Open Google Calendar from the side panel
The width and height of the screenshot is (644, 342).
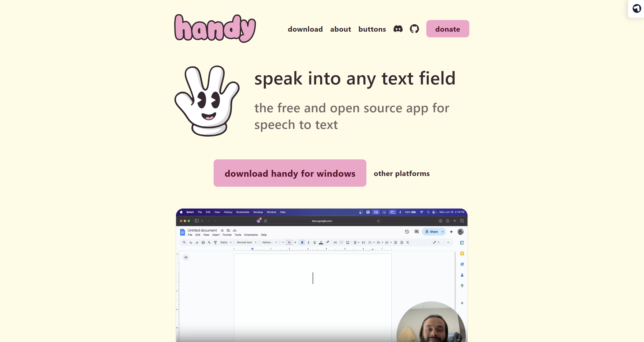462,242
